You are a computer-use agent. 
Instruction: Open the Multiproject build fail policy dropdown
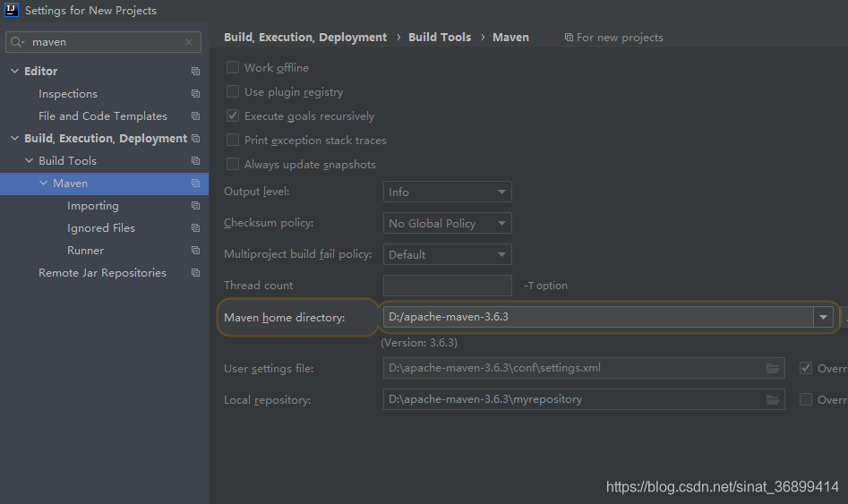click(447, 255)
